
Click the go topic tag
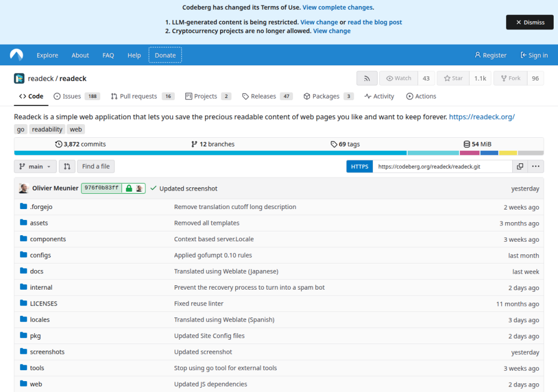tap(21, 129)
